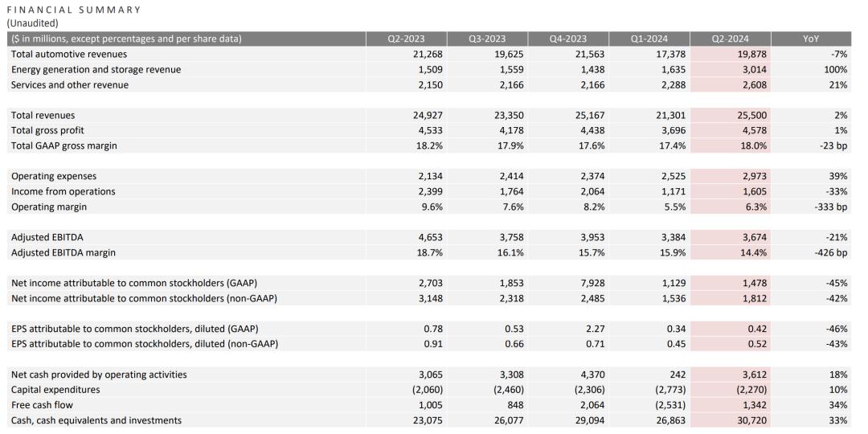Image resolution: width=868 pixels, height=434 pixels.
Task: Select Energy generation and storage revenue label
Action: coord(96,70)
